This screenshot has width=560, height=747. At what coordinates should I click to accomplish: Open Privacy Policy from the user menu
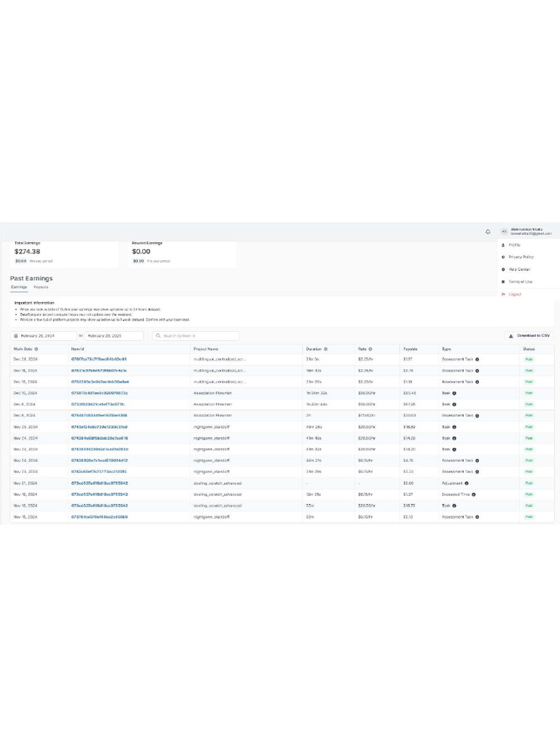[x=521, y=257]
